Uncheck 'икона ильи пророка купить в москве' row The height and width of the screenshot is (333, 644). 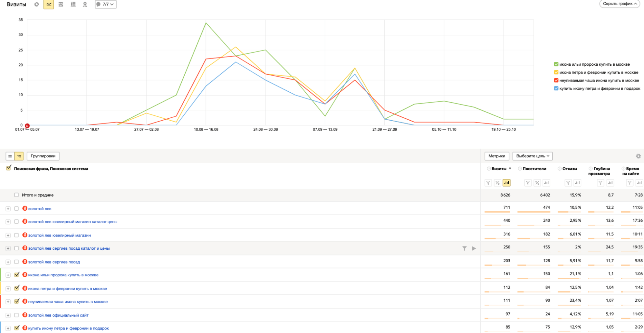click(17, 275)
